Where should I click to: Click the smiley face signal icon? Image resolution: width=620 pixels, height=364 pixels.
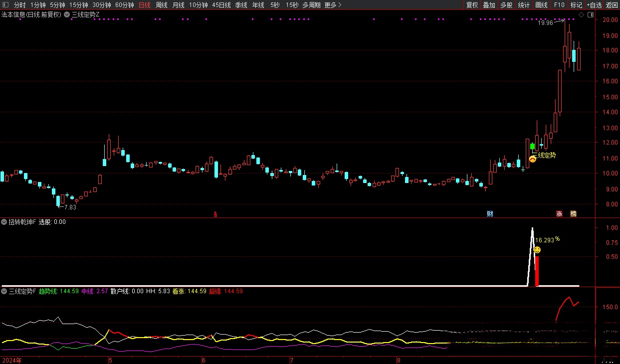537,250
